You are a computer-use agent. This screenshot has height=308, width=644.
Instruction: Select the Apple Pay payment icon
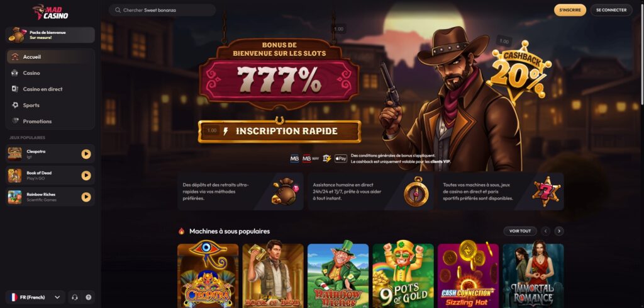pos(340,158)
